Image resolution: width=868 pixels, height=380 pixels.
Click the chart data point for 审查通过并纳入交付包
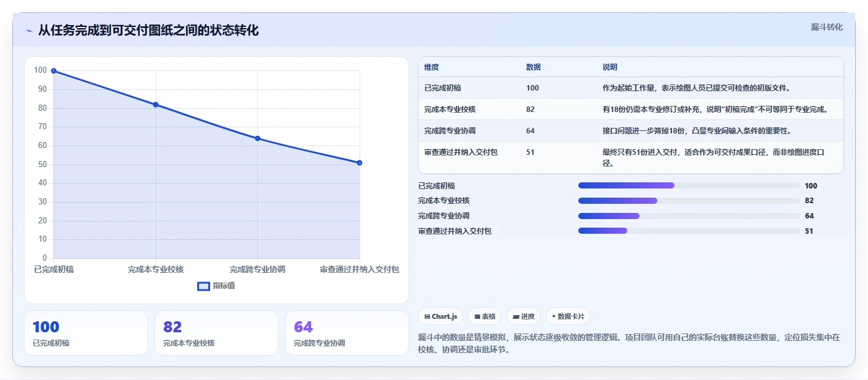pyautogui.click(x=360, y=163)
